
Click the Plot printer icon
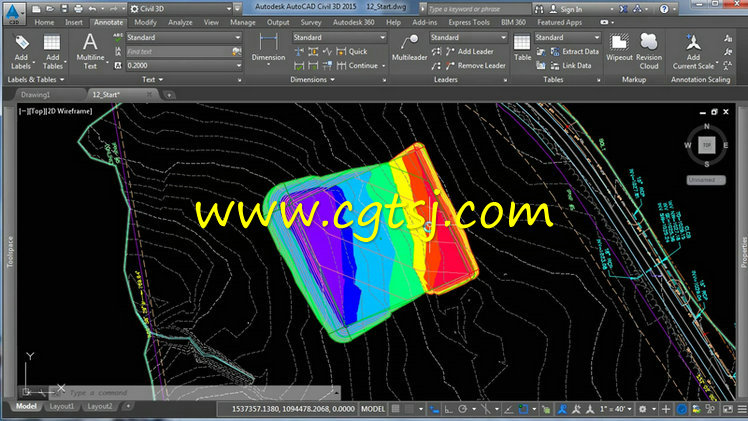78,9
